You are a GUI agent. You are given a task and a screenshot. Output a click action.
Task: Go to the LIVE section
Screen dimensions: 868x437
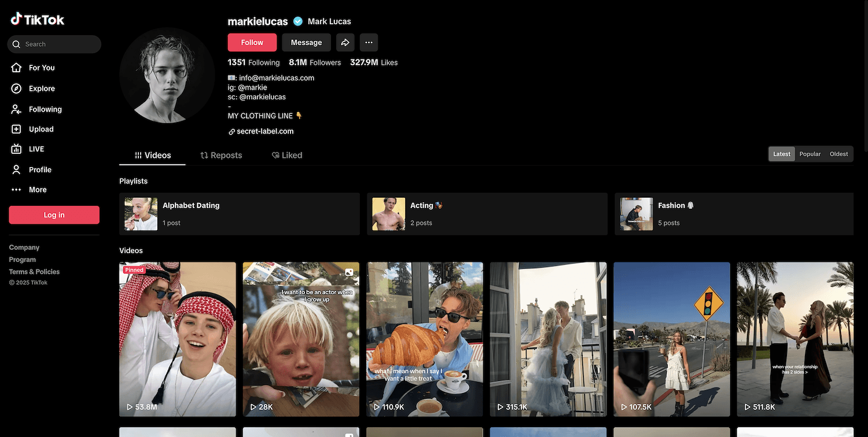coord(36,149)
